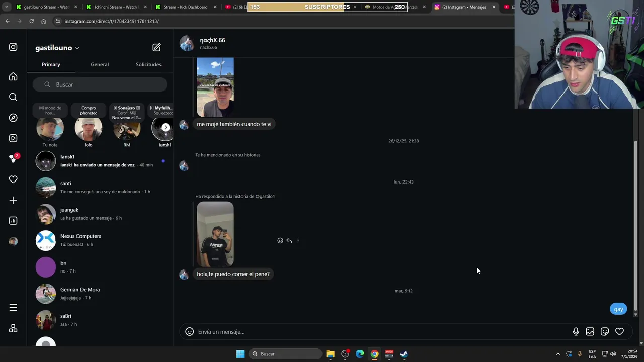644x362 pixels.
Task: Click the sent 'gay' message bubble
Action: 618,309
